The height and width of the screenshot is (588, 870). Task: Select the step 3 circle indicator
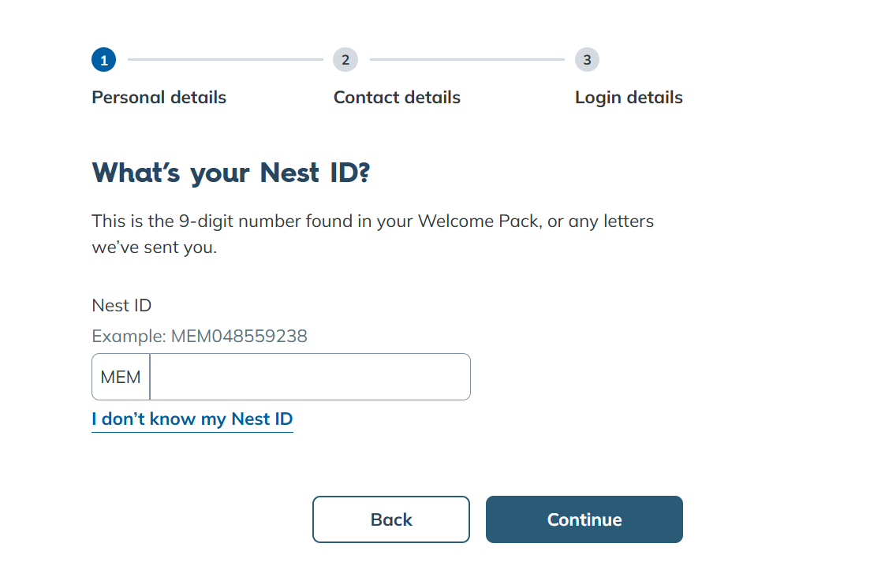pyautogui.click(x=587, y=59)
